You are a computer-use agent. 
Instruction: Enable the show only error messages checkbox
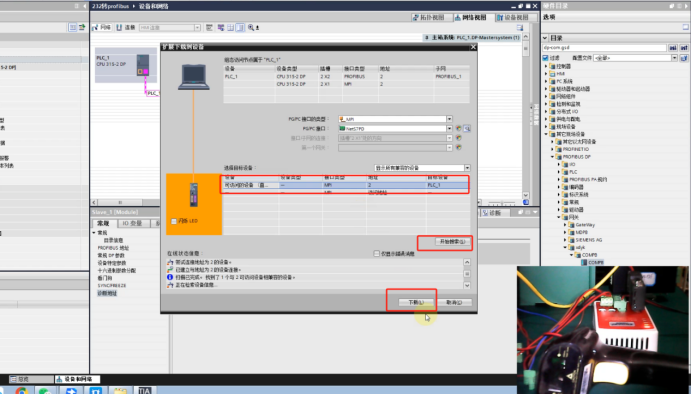[376, 253]
